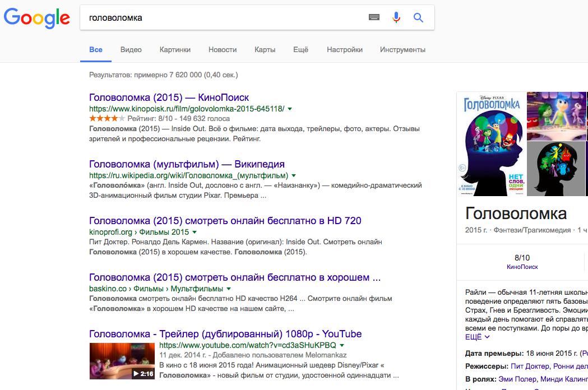Image resolution: width=588 pixels, height=390 pixels.
Task: Open the Ещё menu in search tabs
Action: coord(300,50)
